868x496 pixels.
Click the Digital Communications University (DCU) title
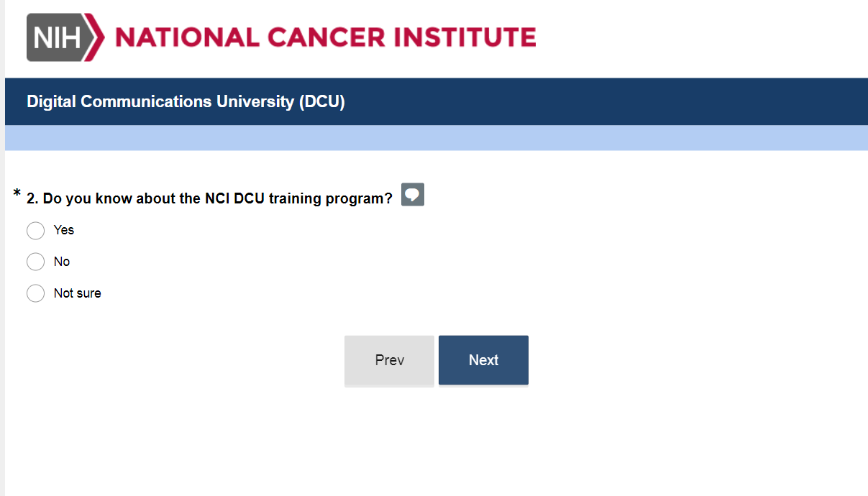(x=186, y=102)
